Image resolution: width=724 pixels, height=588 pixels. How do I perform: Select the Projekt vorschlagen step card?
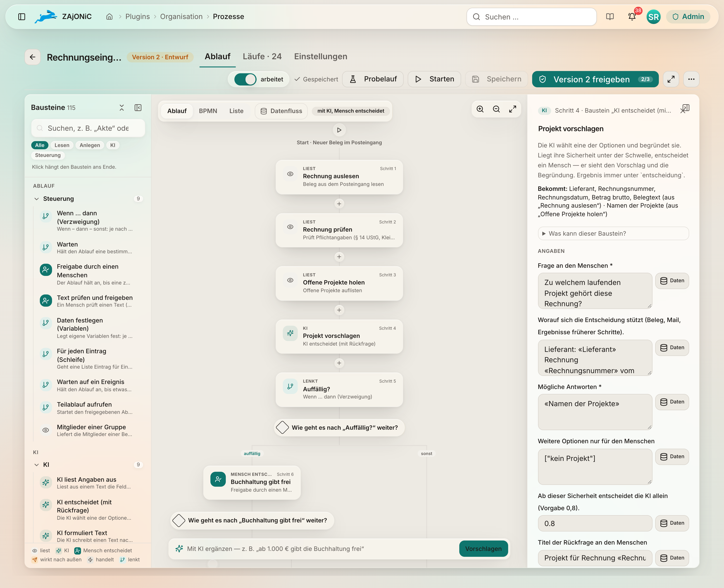pos(339,337)
